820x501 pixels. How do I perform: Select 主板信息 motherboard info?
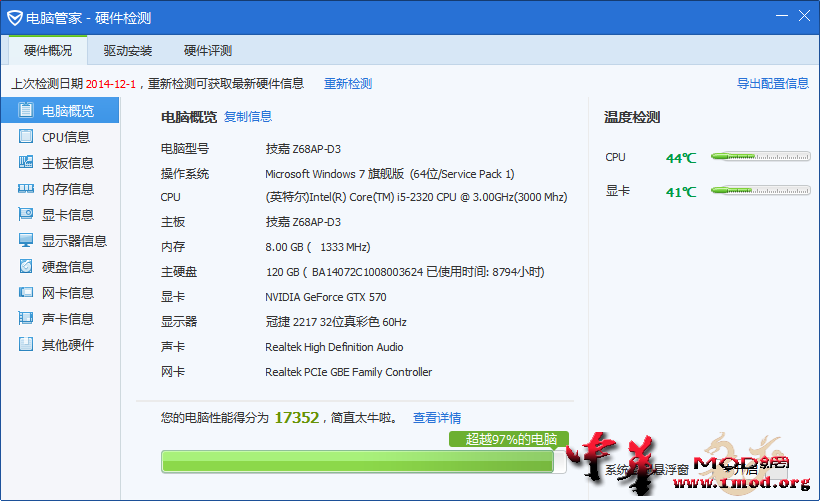click(x=60, y=163)
